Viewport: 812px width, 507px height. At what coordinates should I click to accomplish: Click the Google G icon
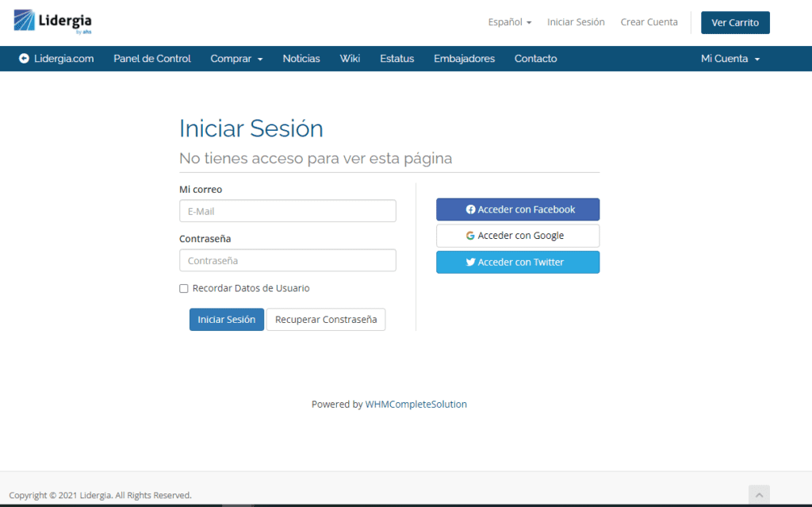(x=470, y=236)
